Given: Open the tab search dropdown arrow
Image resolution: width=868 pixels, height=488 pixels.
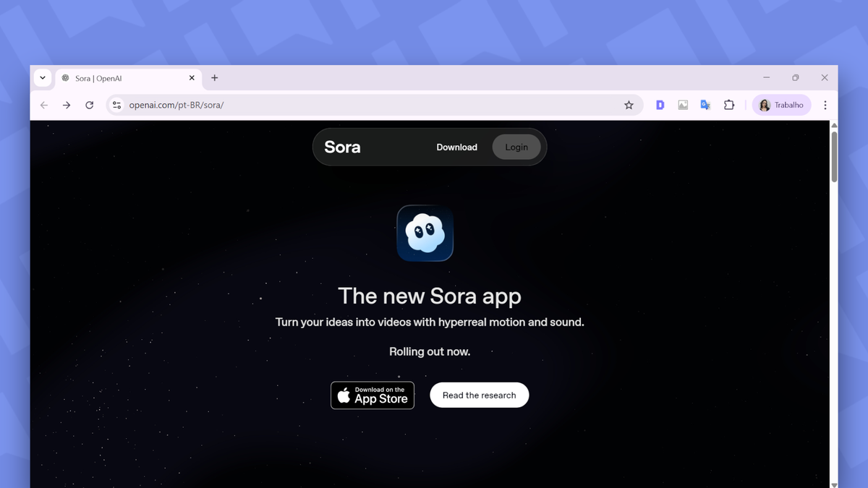Looking at the screenshot, I should [43, 78].
